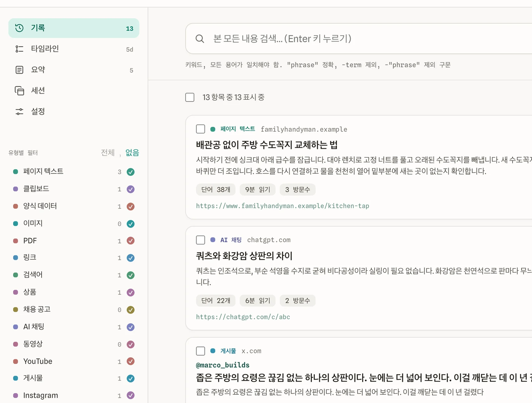Tick the checkbox on the familyhandyman.example card
This screenshot has width=532, height=403.
(201, 129)
